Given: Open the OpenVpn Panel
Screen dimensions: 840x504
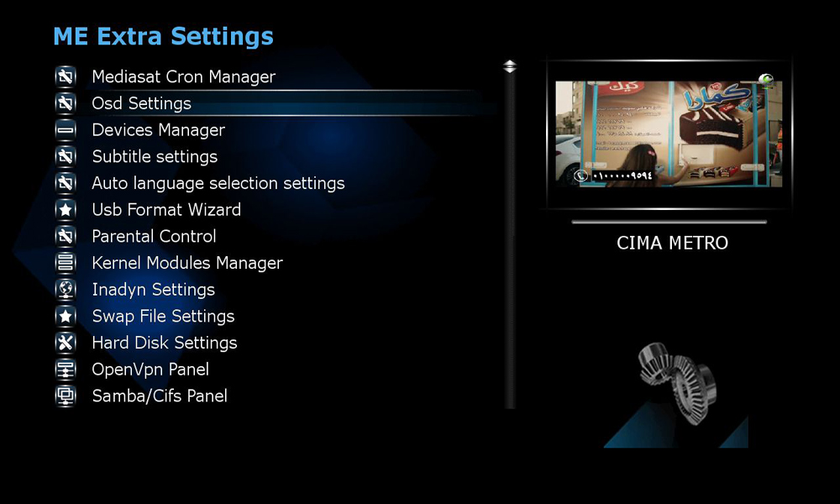Looking at the screenshot, I should tap(150, 370).
